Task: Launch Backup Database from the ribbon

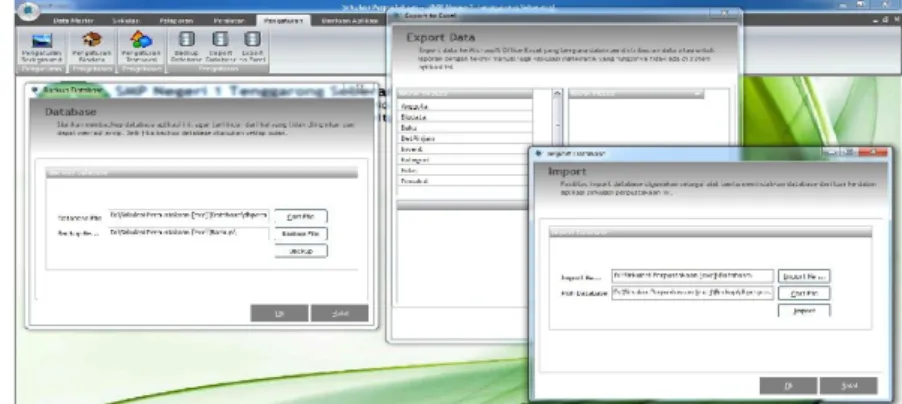Action: pyautogui.click(x=187, y=47)
